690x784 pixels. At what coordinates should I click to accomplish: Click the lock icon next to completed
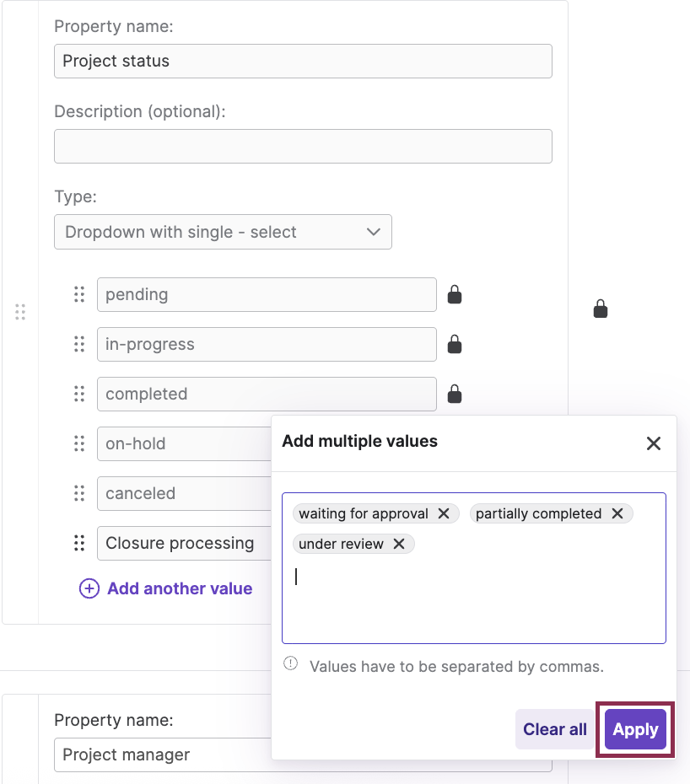(455, 394)
